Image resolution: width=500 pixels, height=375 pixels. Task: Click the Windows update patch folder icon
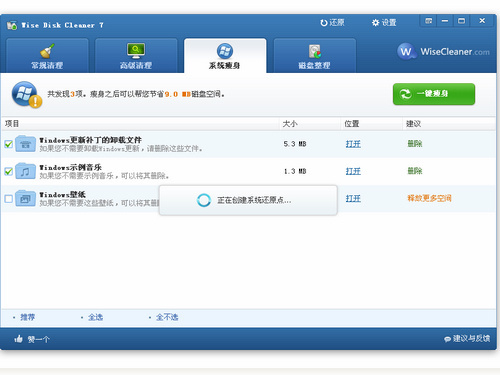click(x=25, y=144)
